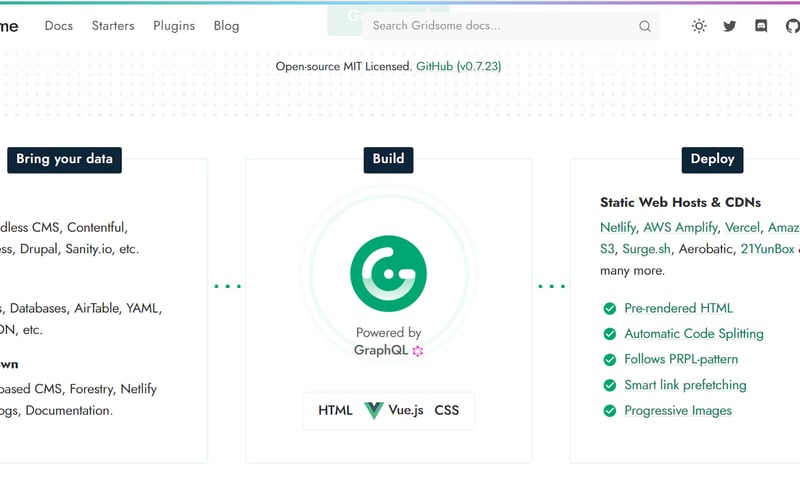Follow the Vercel link
800x500 pixels.
click(x=742, y=228)
